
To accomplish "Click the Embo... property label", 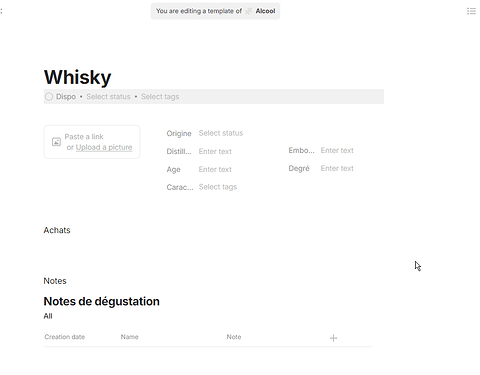I will (301, 150).
